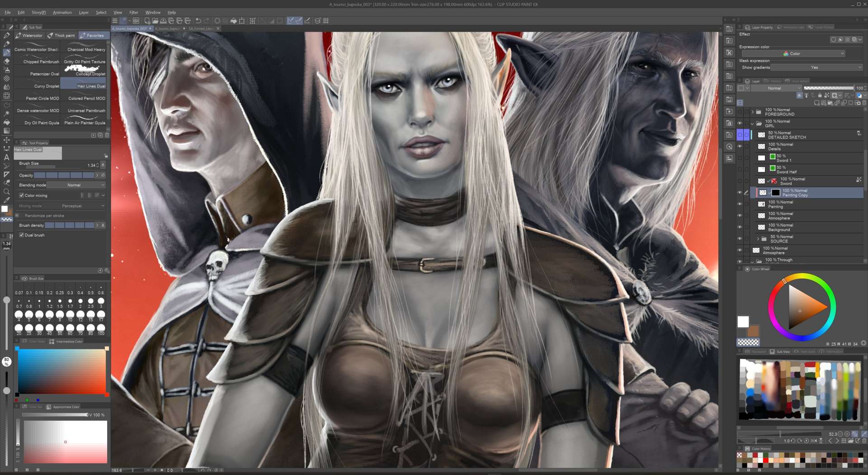Click the Save icon in command bar

[x=163, y=21]
